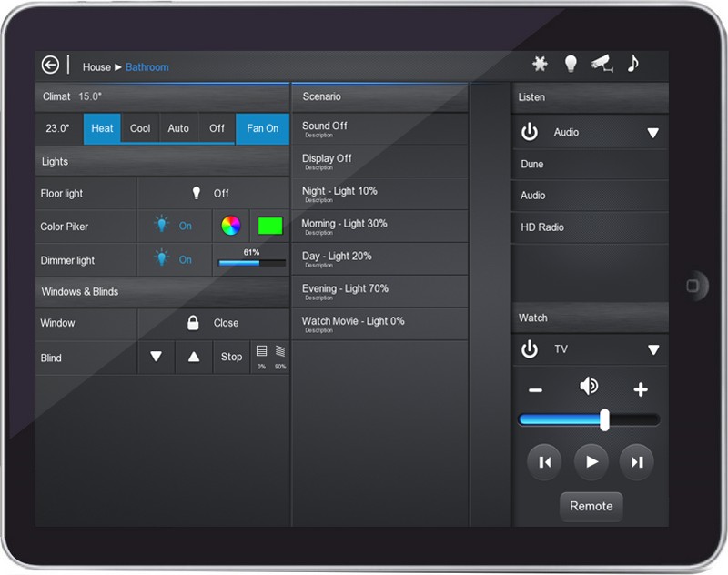Open the rainbow color picker swatch
The image size is (728, 575).
[232, 226]
